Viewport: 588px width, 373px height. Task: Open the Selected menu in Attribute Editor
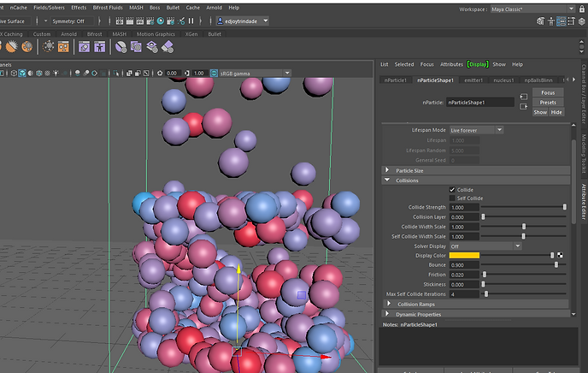pyautogui.click(x=404, y=64)
